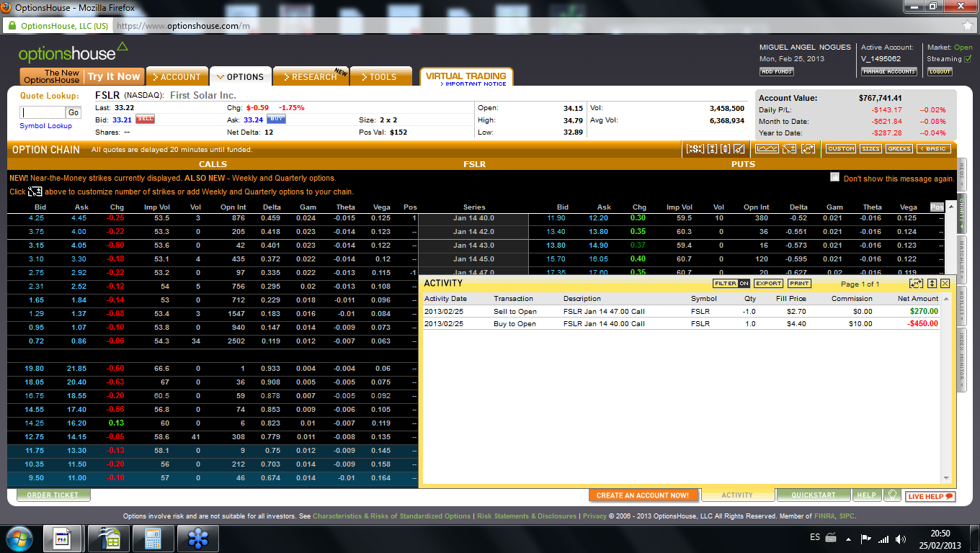The width and height of the screenshot is (980, 553).
Task: Click the hourglass expirations icon in Option Chain toolbar
Action: [712, 149]
